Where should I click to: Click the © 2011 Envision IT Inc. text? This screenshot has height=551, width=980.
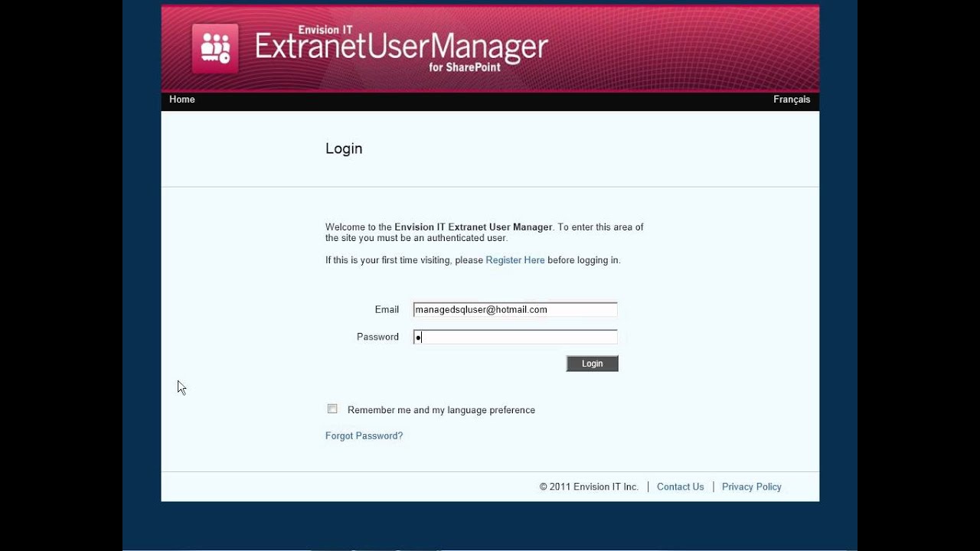[x=589, y=487]
